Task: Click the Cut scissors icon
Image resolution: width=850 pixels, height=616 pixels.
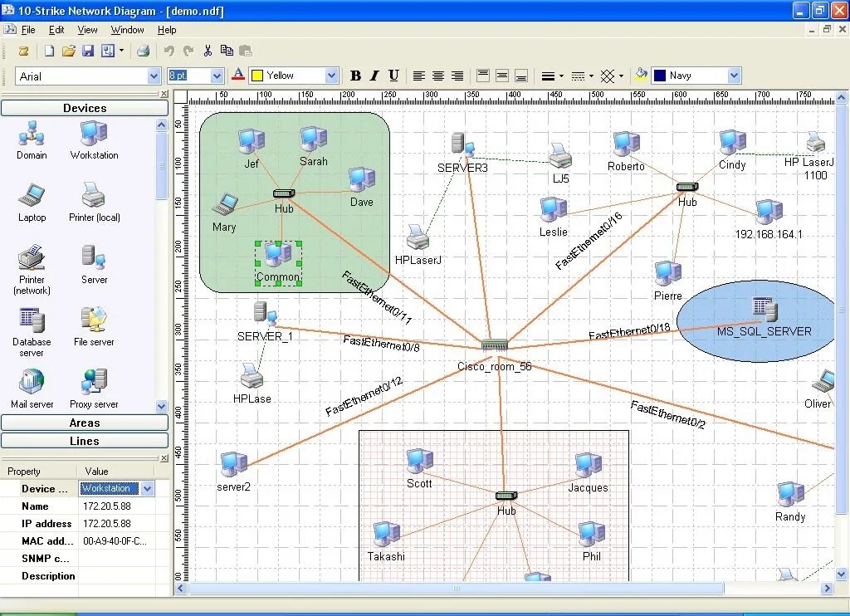Action: (208, 51)
